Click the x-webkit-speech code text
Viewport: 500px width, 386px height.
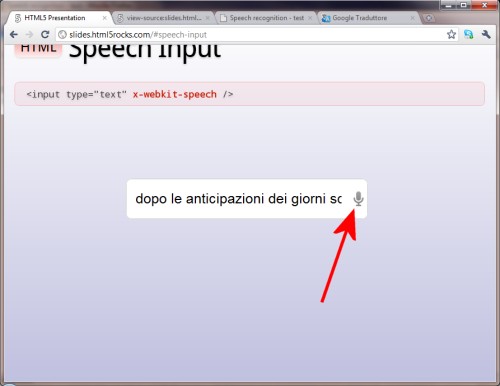(175, 94)
